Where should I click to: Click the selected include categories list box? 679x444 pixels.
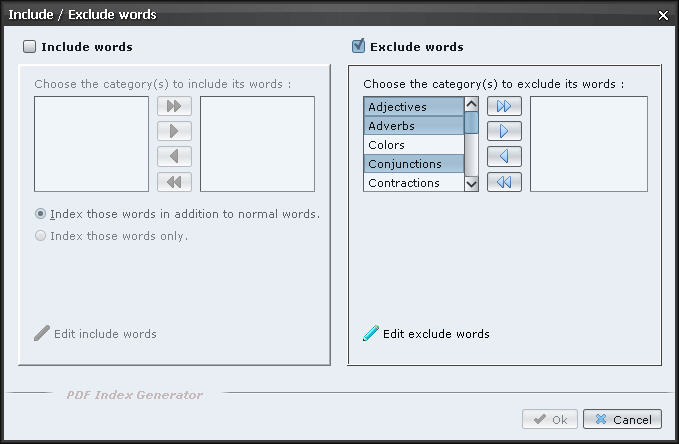257,144
